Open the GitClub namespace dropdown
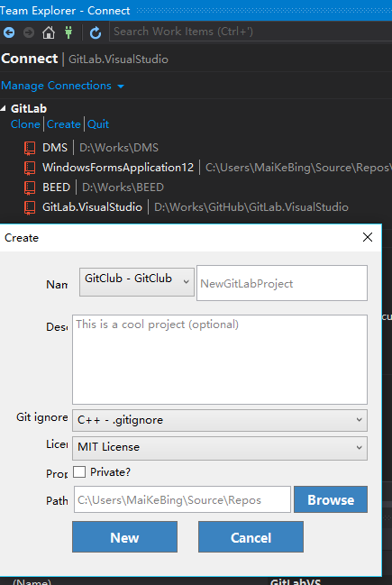 [137, 282]
